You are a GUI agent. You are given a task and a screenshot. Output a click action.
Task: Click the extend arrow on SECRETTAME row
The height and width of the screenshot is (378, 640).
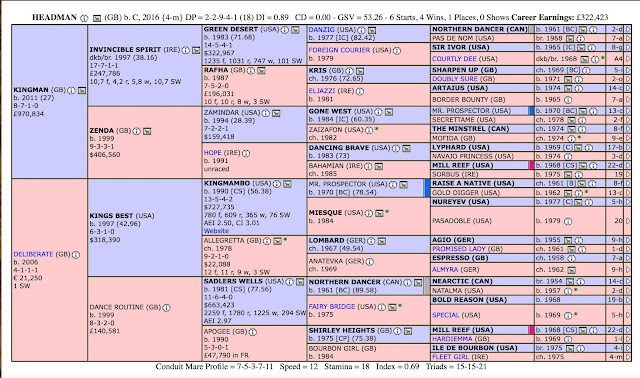tap(628, 120)
